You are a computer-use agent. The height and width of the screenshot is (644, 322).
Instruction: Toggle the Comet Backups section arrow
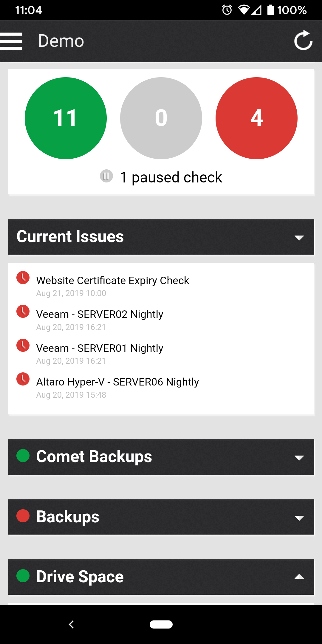coord(299,458)
